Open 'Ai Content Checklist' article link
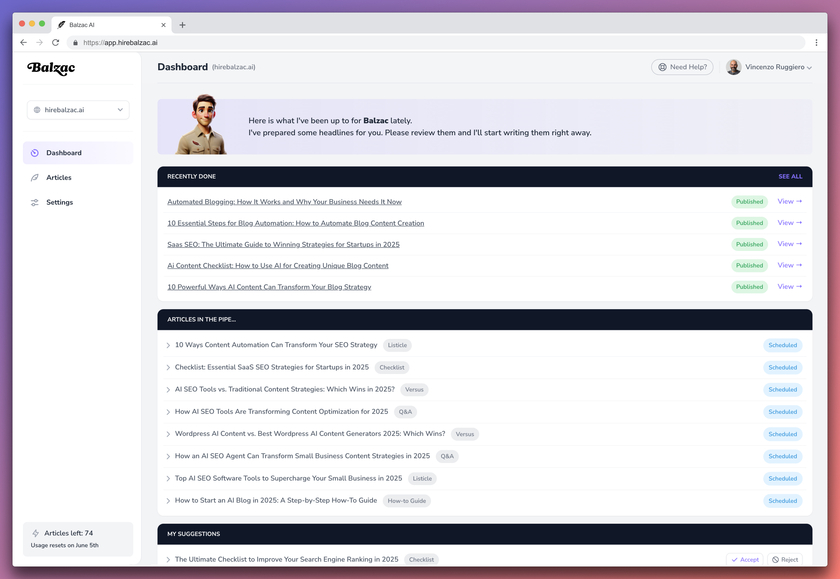The image size is (840, 579). tap(278, 266)
